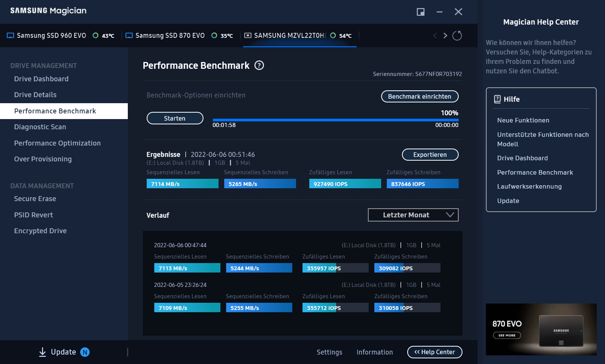Click the 35°C health status circle
The image size is (605, 364).
tap(214, 36)
